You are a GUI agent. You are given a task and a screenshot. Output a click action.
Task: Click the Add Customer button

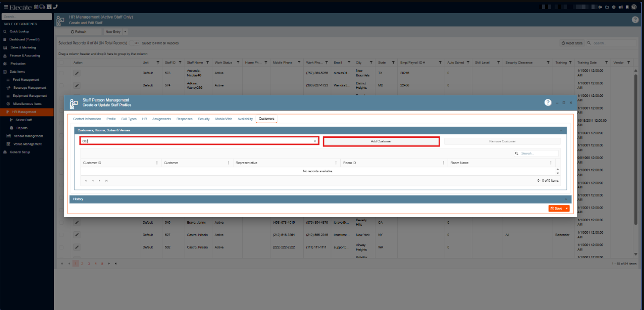(381, 141)
